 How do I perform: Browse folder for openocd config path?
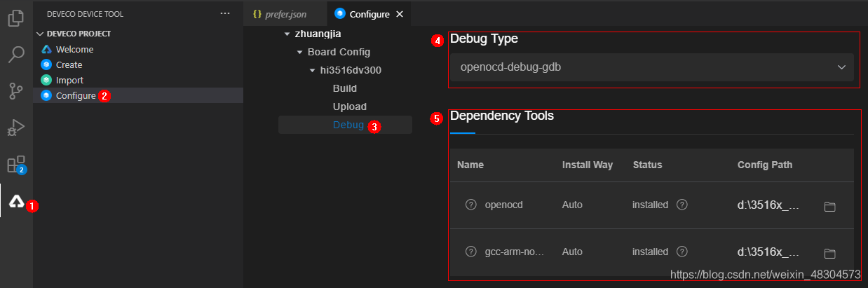pos(830,206)
